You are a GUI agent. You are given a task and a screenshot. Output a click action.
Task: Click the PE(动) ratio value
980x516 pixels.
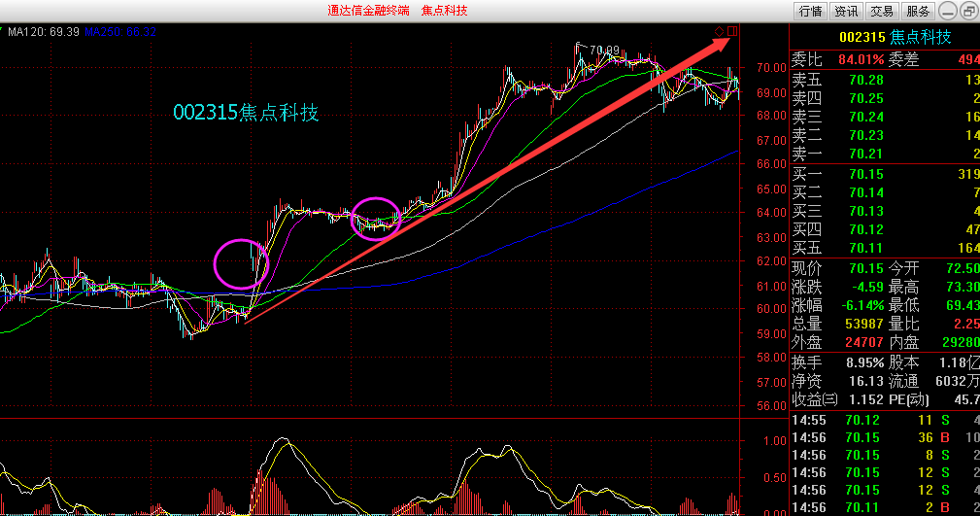(x=966, y=399)
